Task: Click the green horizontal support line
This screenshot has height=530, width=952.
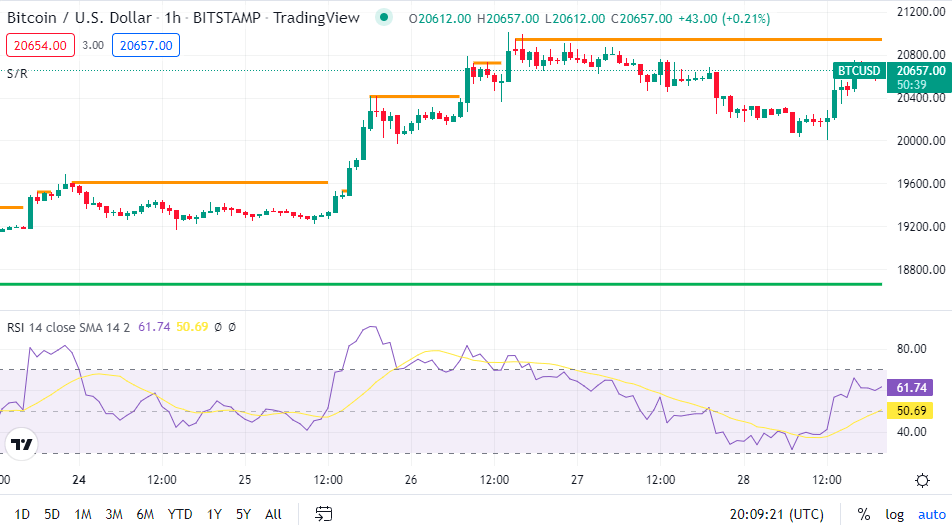Action: tap(441, 284)
